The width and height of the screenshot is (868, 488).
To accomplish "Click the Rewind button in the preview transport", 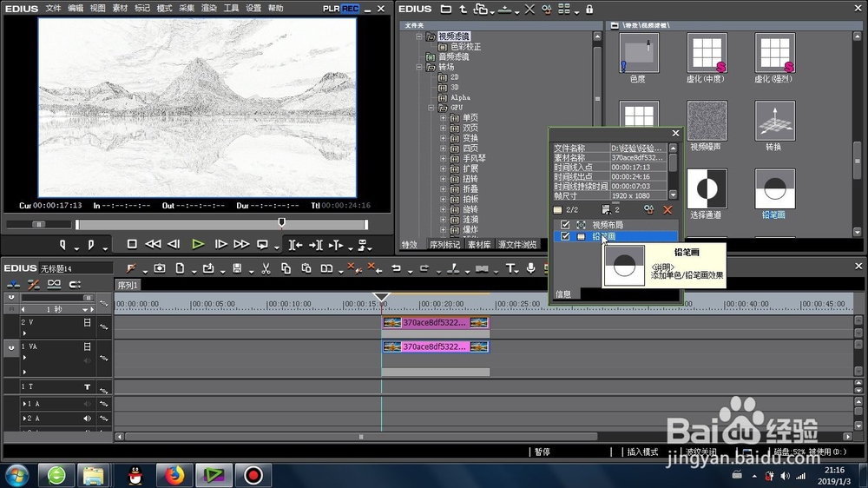I will tap(153, 244).
